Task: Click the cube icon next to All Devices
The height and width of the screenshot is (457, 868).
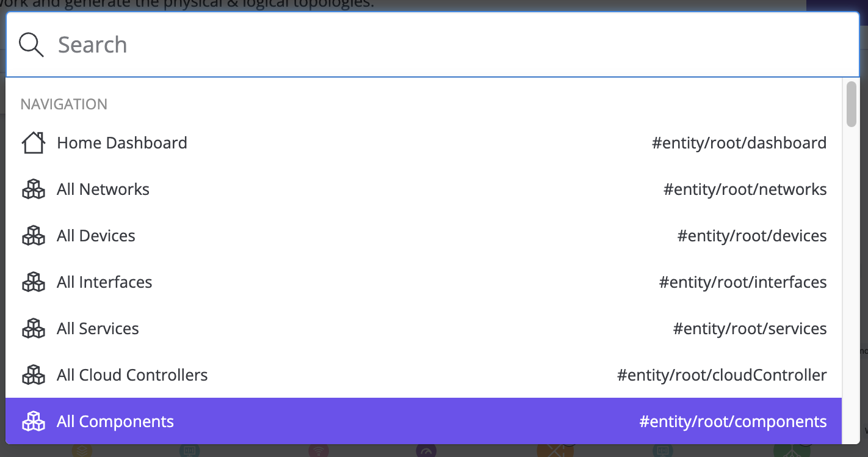Action: point(34,235)
